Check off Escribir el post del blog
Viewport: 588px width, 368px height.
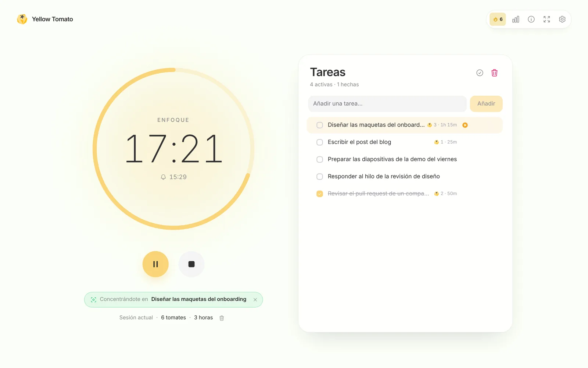(x=320, y=142)
